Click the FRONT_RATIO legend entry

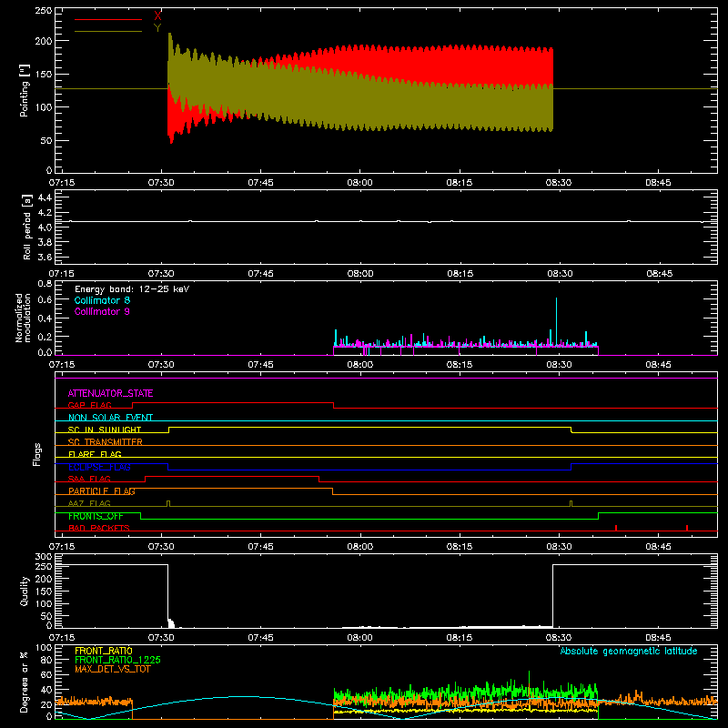click(x=104, y=651)
